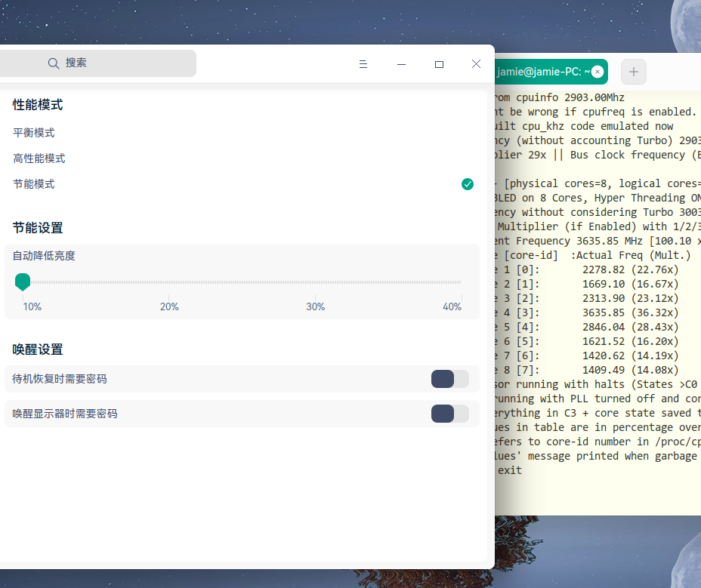This screenshot has height=588, width=701.
Task: Select 节能模式 performance mode
Action: (34, 184)
